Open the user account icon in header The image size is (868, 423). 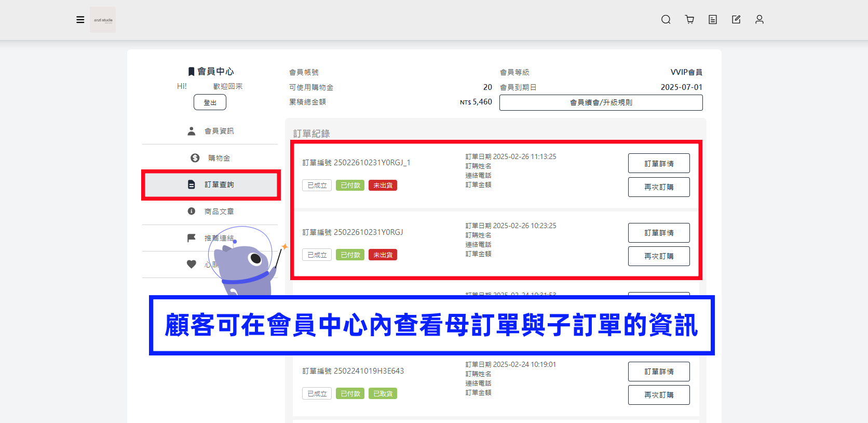click(759, 20)
